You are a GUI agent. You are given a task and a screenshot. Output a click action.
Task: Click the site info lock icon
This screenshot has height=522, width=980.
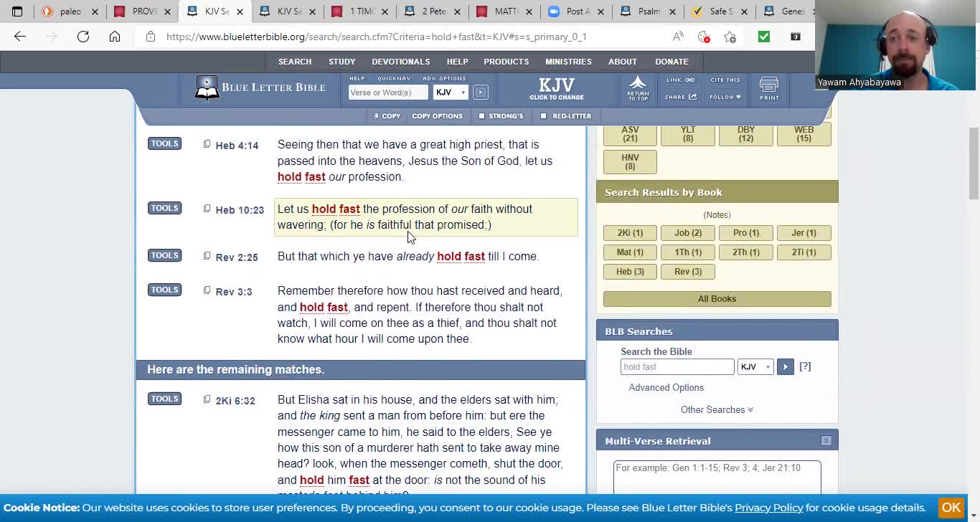point(150,37)
